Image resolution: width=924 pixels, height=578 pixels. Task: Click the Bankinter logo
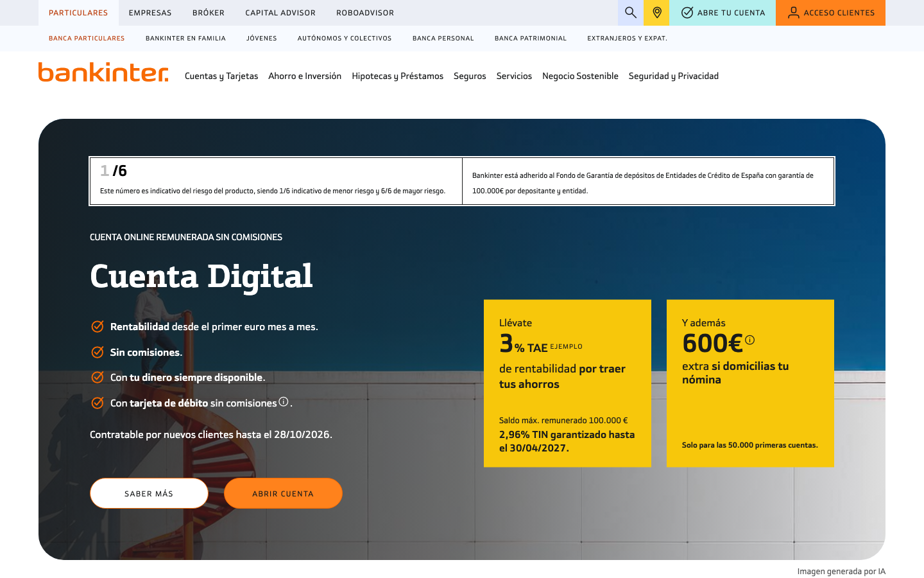pyautogui.click(x=103, y=72)
